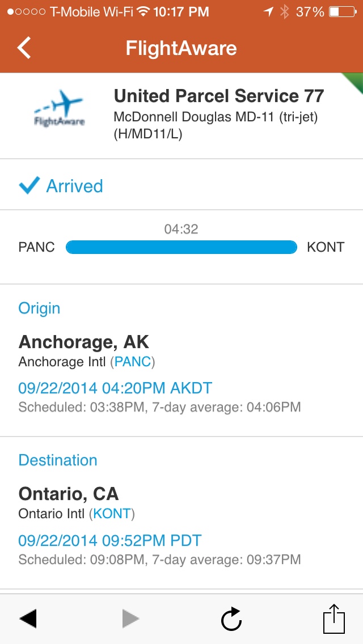Tap the Wi-Fi status icon
363x644 pixels.
click(x=143, y=11)
